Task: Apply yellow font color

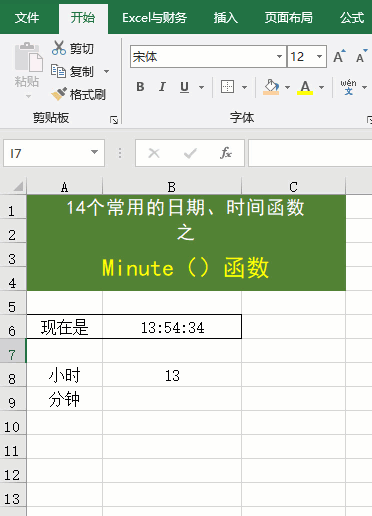Action: 305,87
